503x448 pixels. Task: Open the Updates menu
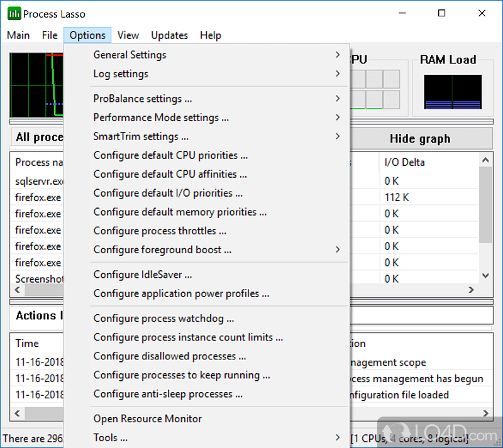(169, 35)
